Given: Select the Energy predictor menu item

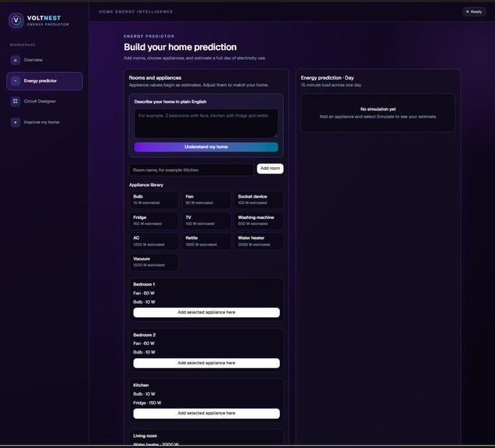Looking at the screenshot, I should [x=45, y=81].
